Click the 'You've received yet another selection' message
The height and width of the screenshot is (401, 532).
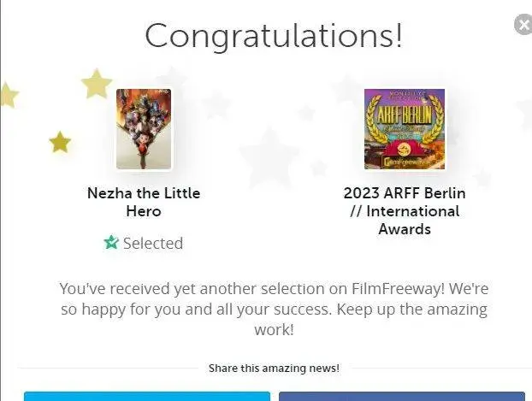click(274, 309)
